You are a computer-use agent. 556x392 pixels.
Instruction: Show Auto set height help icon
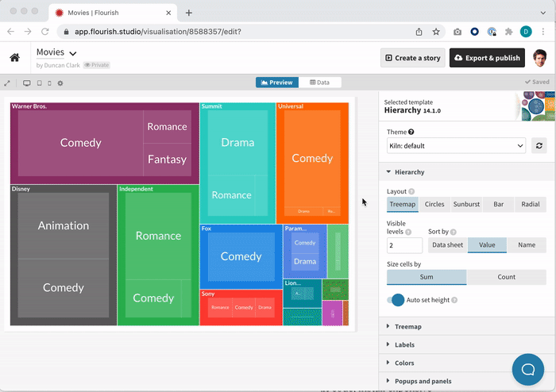(x=454, y=300)
